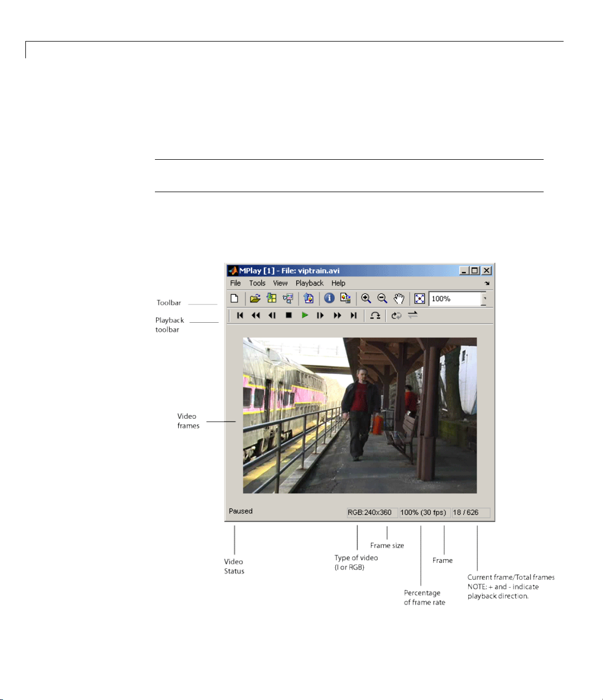Click Fit to Window (maintain fit) icon
This screenshot has height=700, width=603.
(x=419, y=298)
